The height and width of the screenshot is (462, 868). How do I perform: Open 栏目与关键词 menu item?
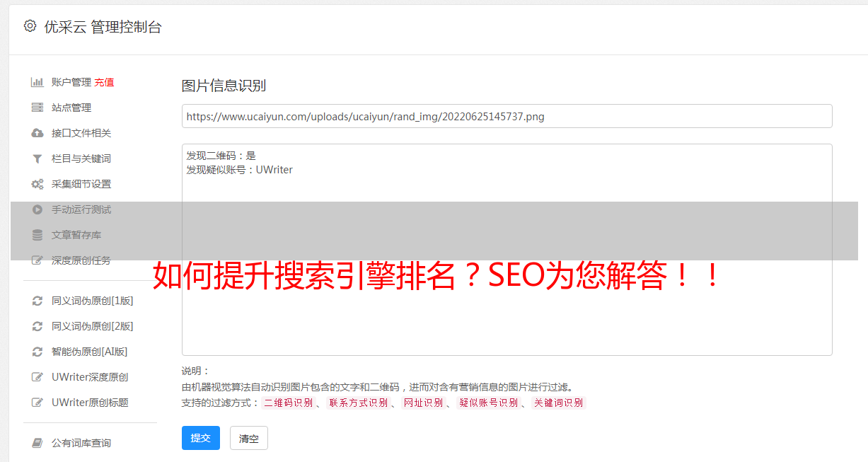click(81, 158)
